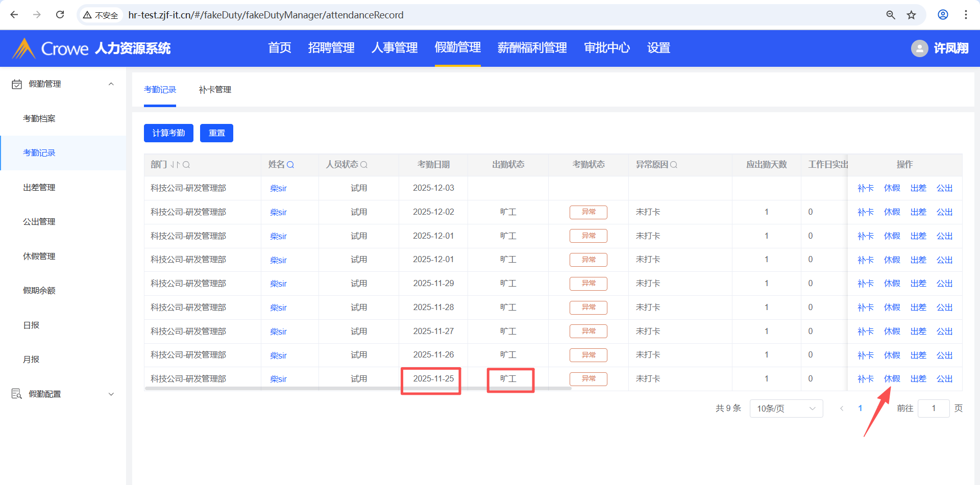The width and height of the screenshot is (980, 485).
Task: Click 休假 link for 2025-11-25 row
Action: click(892, 379)
